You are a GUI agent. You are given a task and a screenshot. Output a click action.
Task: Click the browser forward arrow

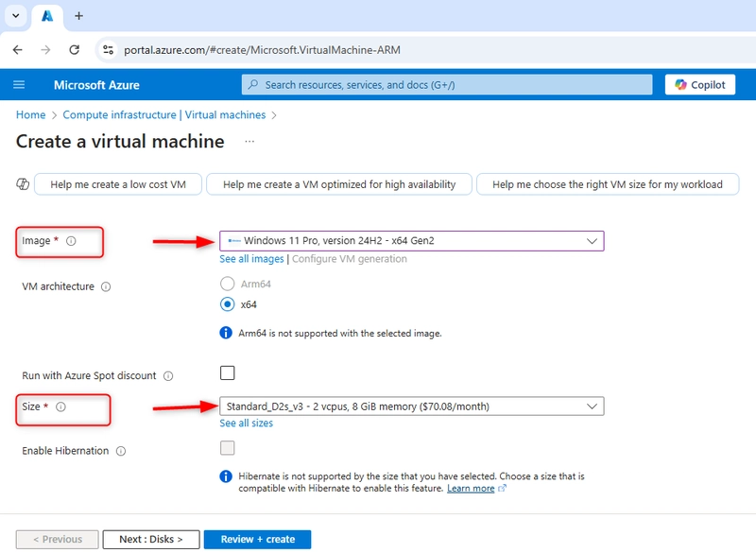coord(45,50)
